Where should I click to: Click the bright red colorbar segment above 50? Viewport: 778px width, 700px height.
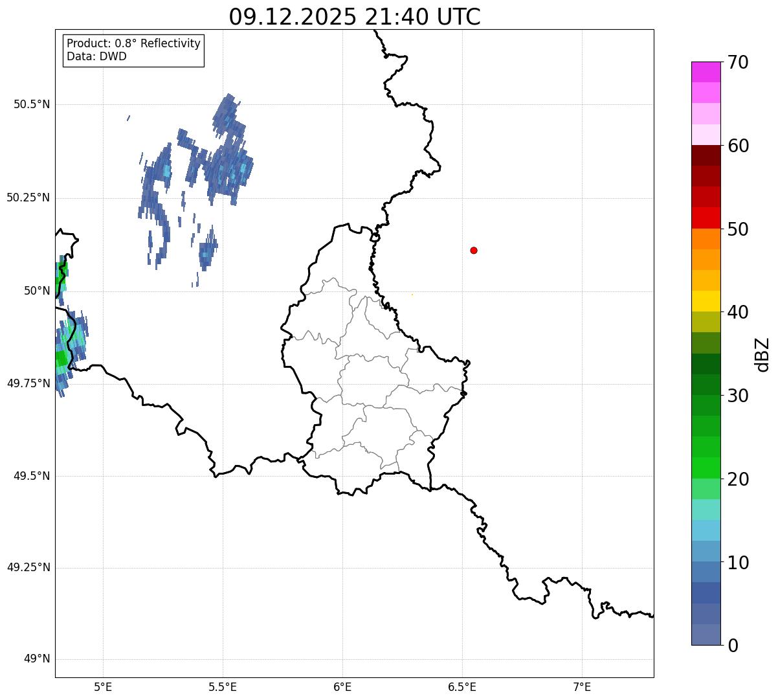pos(706,218)
